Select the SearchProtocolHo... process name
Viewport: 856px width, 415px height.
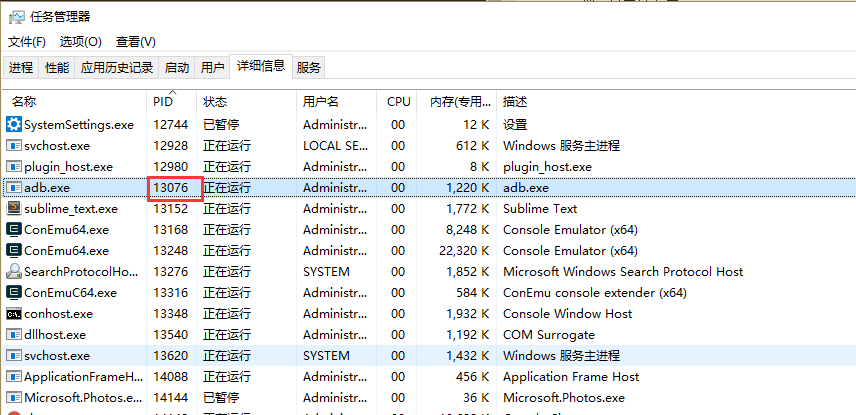81,271
